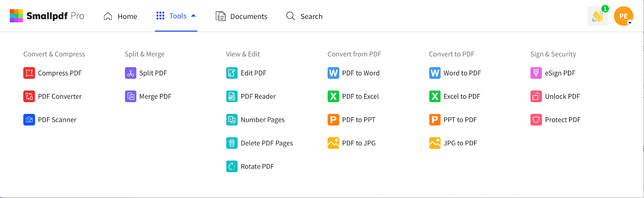Screen dimensions: 644x198
Task: Click the Search magnifier icon
Action: click(x=291, y=16)
